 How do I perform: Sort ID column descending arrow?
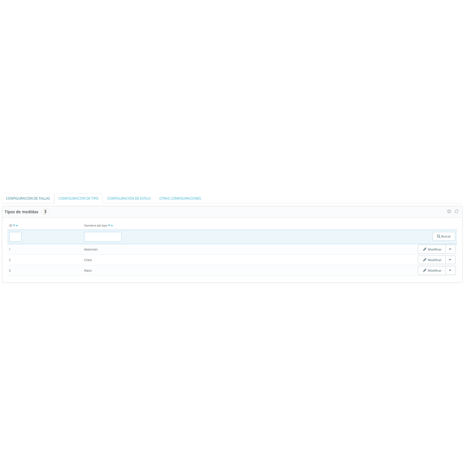(x=14, y=226)
